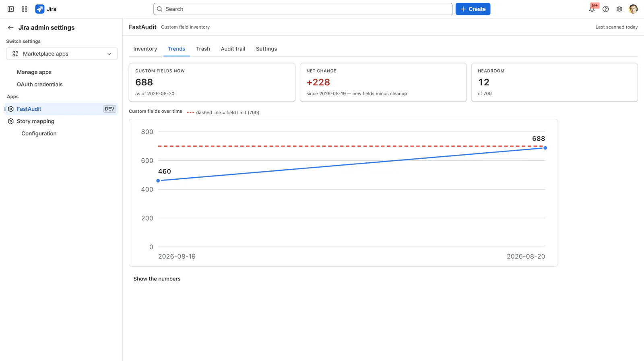
Task: Open Manage apps
Action: point(34,72)
